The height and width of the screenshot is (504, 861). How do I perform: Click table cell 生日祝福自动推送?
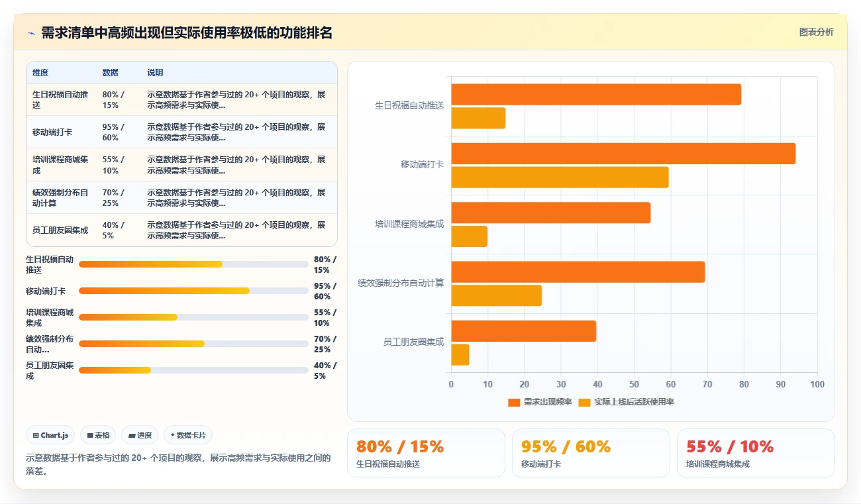(x=60, y=100)
